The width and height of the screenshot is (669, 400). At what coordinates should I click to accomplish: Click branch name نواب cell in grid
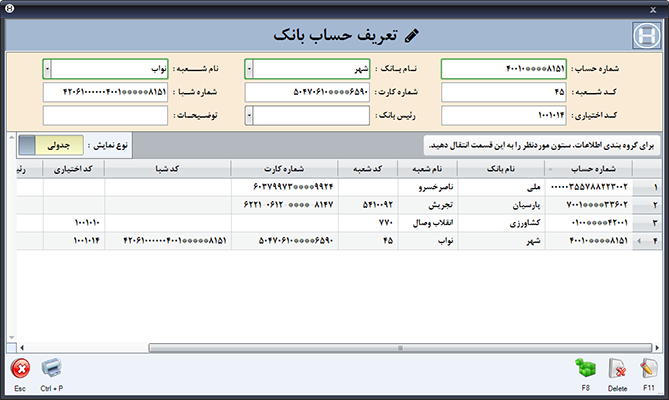click(x=428, y=241)
